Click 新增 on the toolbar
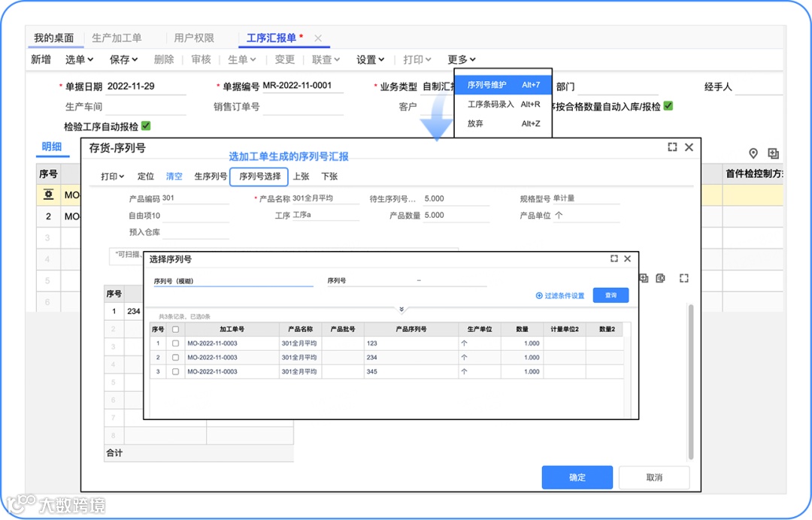812x520 pixels. (41, 59)
